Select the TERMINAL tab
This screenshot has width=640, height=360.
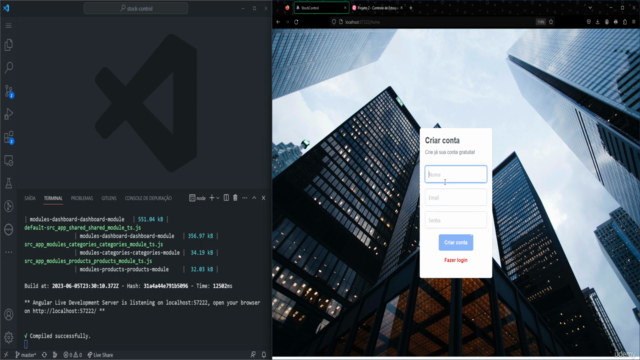coord(53,198)
